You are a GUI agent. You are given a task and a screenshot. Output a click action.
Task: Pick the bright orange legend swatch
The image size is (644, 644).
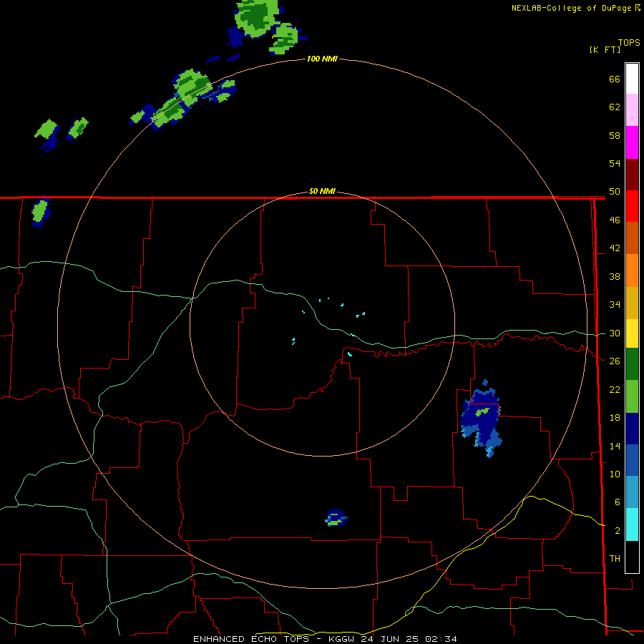coord(632,270)
